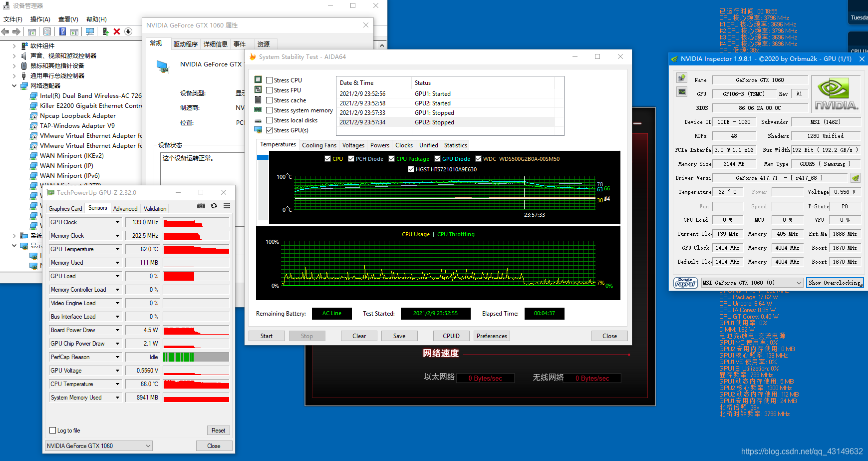Click the GPU-Z refresh sensors icon
The image size is (868, 461).
[214, 206]
